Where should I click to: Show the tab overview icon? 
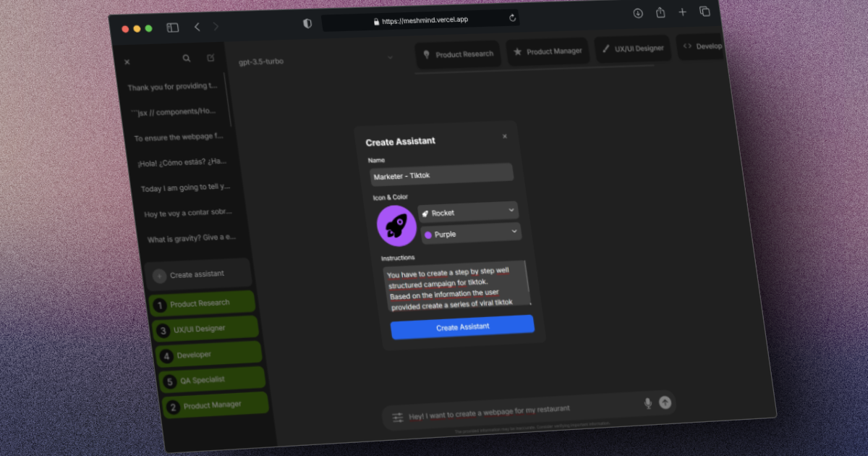(x=705, y=11)
